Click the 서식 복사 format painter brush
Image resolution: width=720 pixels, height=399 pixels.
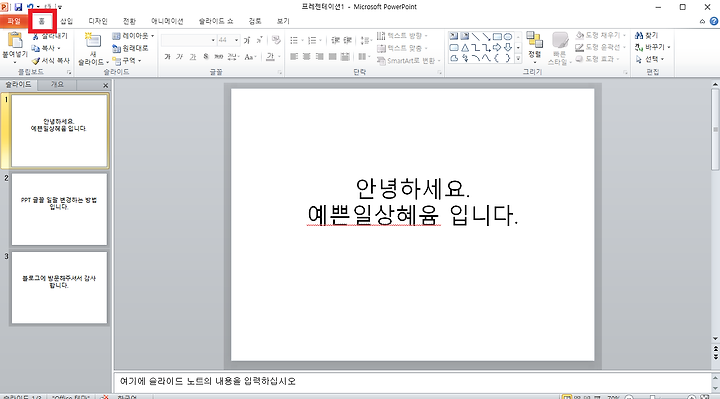(x=36, y=61)
